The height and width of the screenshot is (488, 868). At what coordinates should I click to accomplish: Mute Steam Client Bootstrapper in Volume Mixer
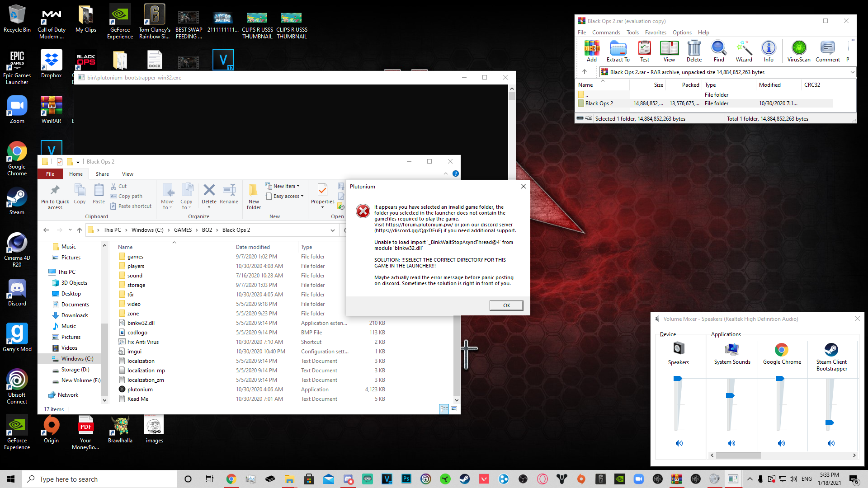(x=831, y=443)
